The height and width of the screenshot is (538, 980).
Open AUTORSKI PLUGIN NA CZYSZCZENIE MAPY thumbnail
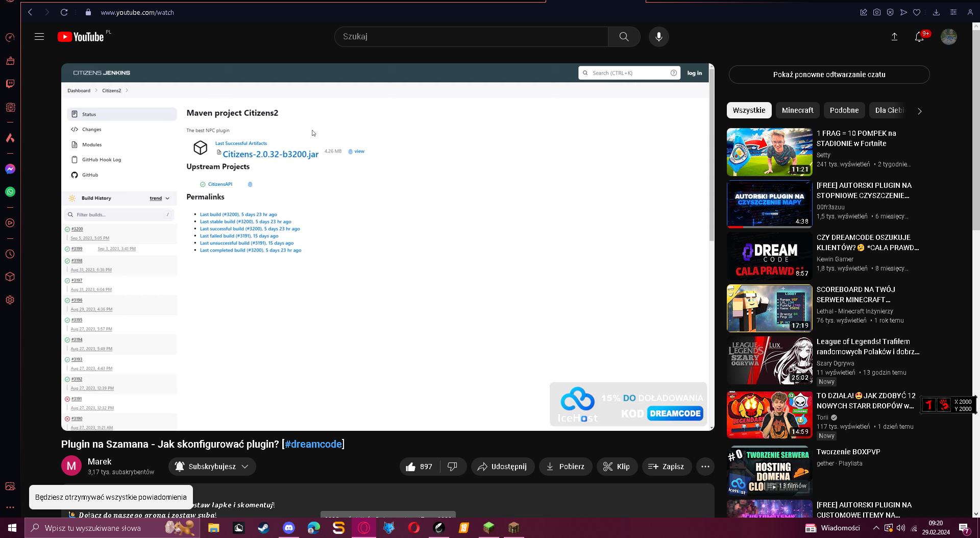pos(769,204)
